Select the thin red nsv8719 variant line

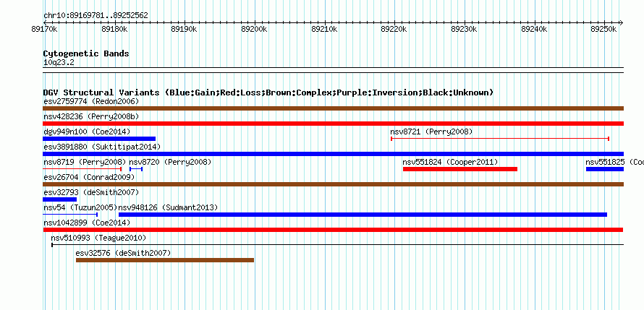coord(82,169)
